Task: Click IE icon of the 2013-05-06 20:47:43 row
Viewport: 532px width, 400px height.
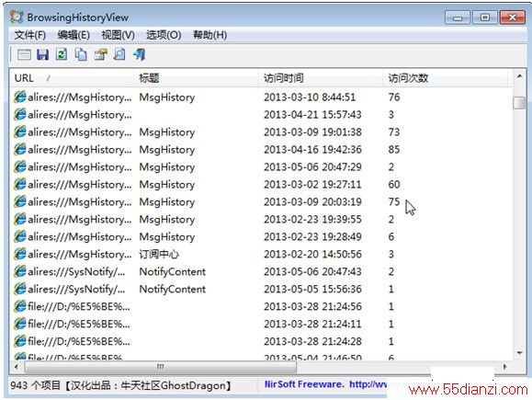Action: (19, 271)
